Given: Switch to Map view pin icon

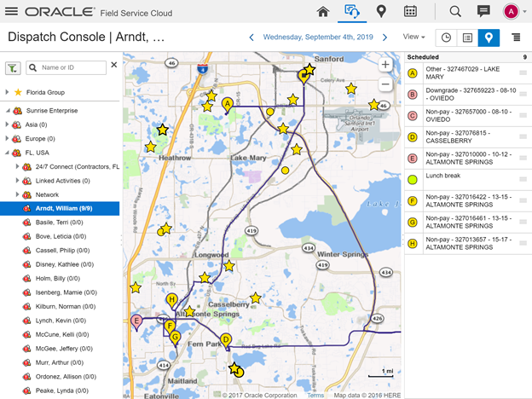Looking at the screenshot, I should pos(489,38).
